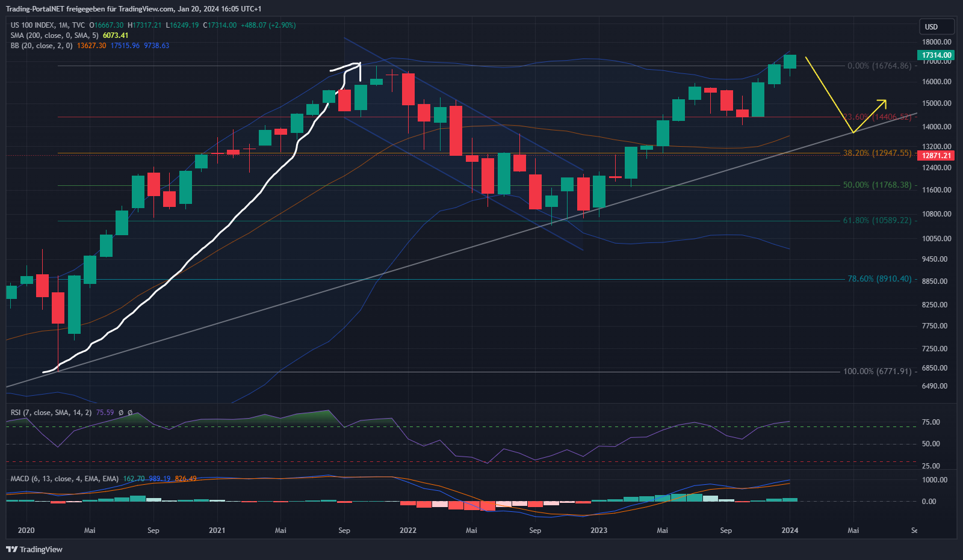Select the 50.00% (11768.38) Fibonacci level
The height and width of the screenshot is (560, 963).
click(x=877, y=185)
